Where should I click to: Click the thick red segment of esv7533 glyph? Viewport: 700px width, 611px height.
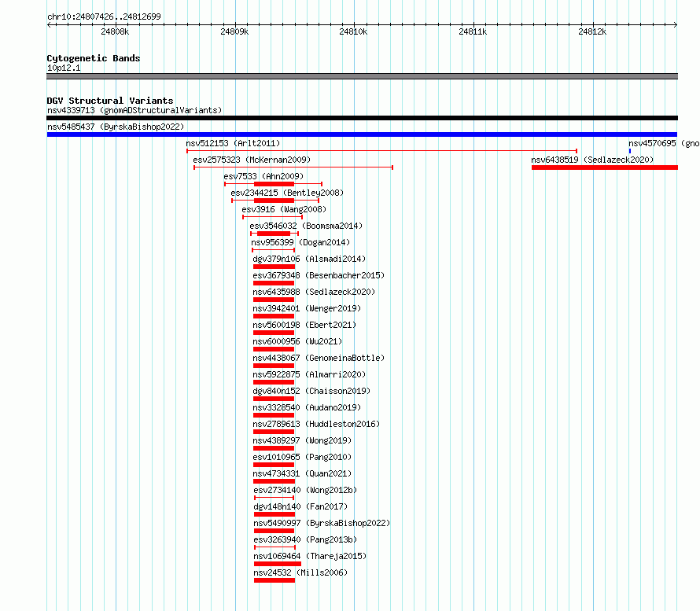[274, 184]
